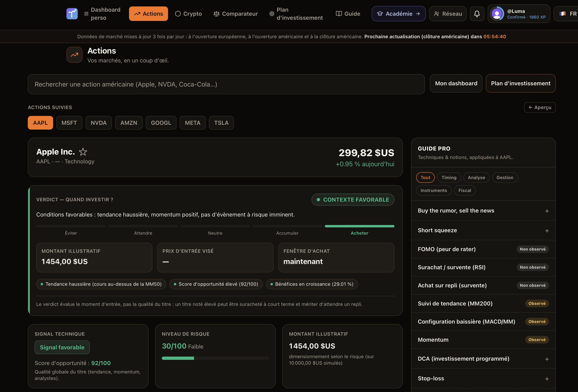The image size is (578, 392).
Task: Open the Réseau button
Action: click(x=448, y=14)
